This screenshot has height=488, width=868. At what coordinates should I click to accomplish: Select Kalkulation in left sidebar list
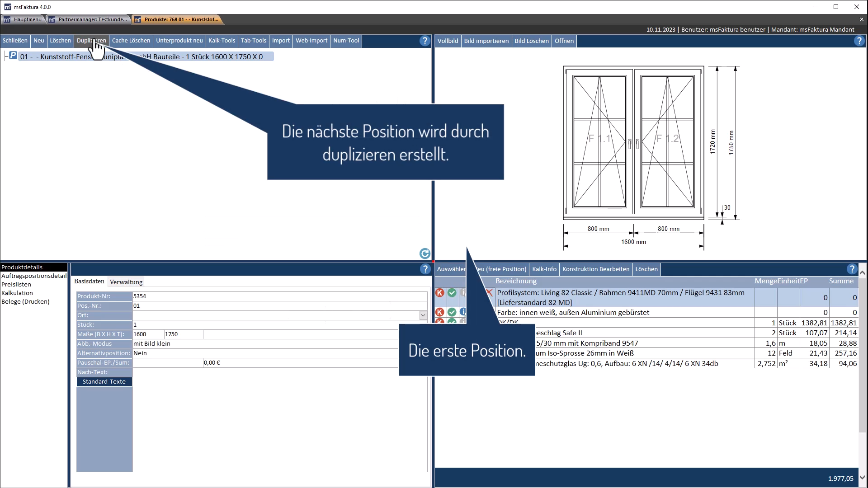click(17, 293)
